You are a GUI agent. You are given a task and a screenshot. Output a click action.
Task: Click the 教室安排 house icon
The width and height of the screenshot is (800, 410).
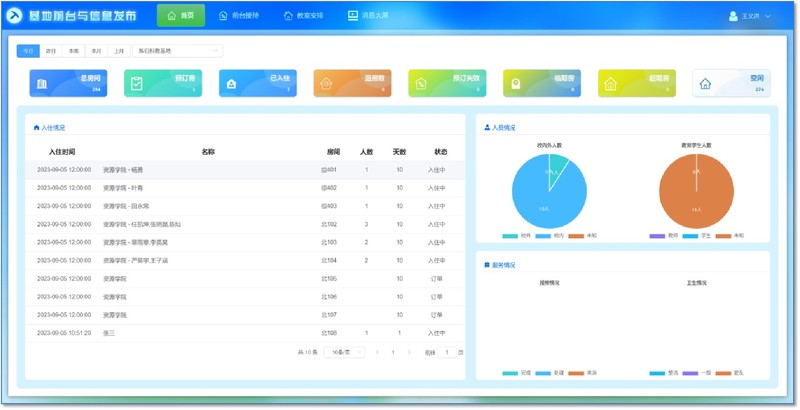[288, 15]
